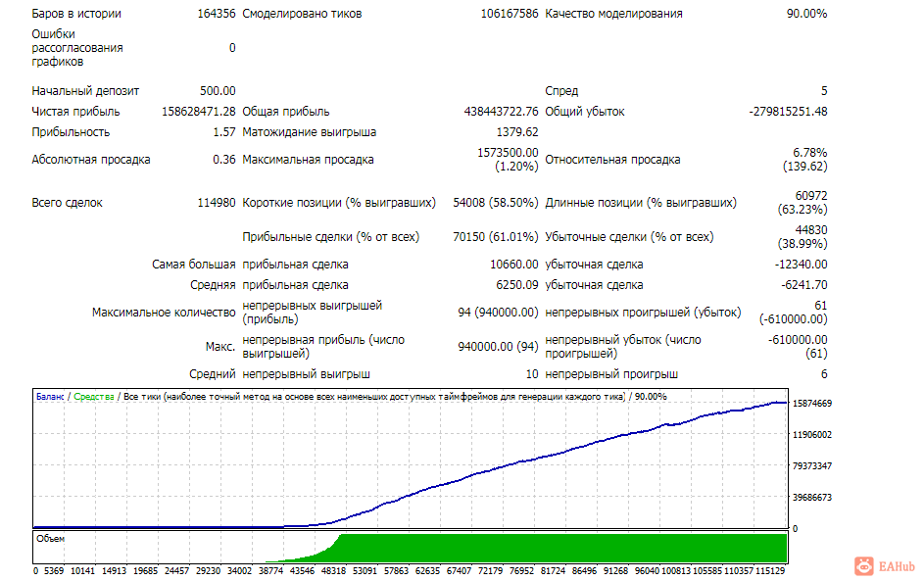Viewport: 924px width, 581px height.
Task: Click the 'Баров в истории' label
Action: [76, 14]
